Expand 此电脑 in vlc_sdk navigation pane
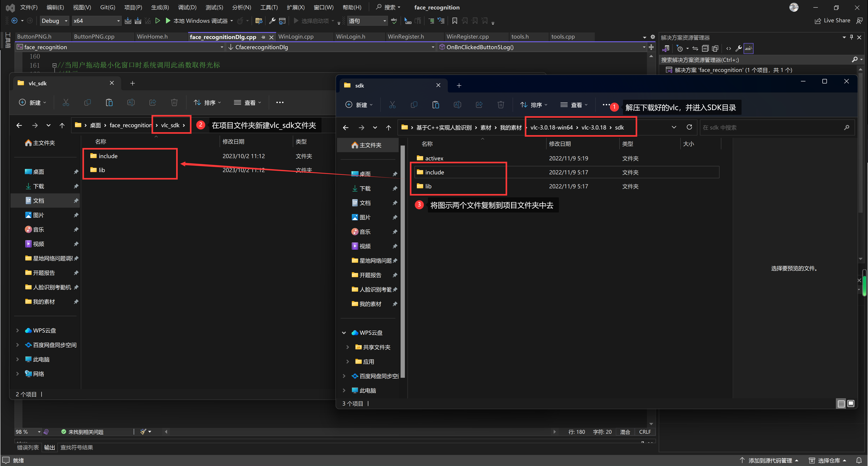Image resolution: width=868 pixels, height=466 pixels. (x=18, y=359)
